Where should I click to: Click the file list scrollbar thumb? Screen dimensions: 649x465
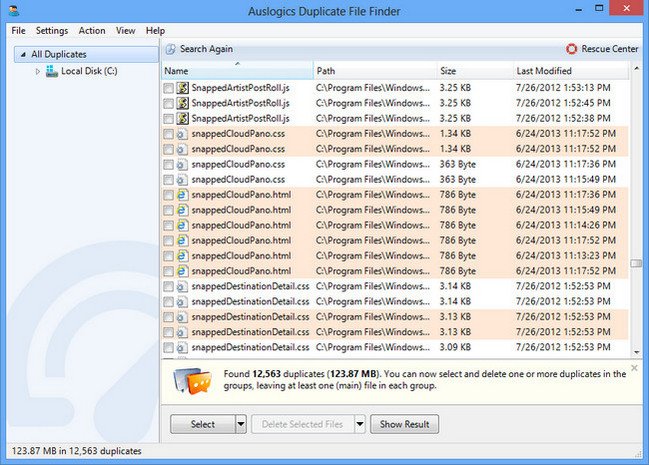pyautogui.click(x=636, y=263)
